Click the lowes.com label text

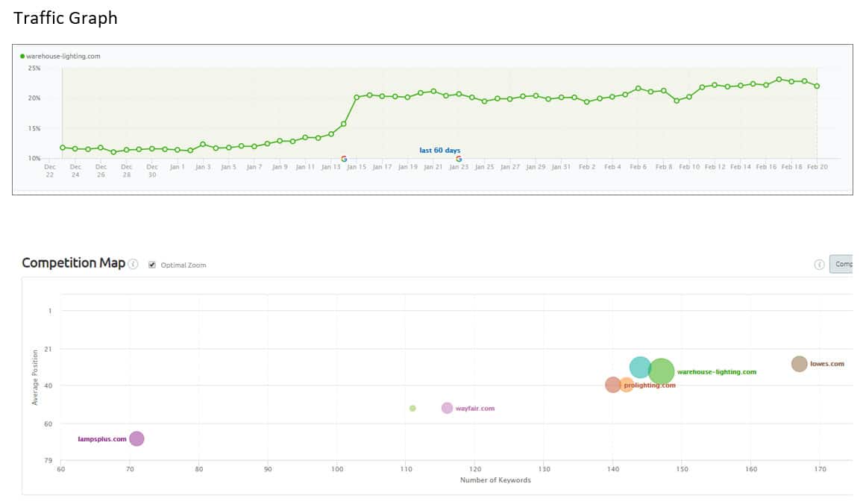tap(827, 364)
